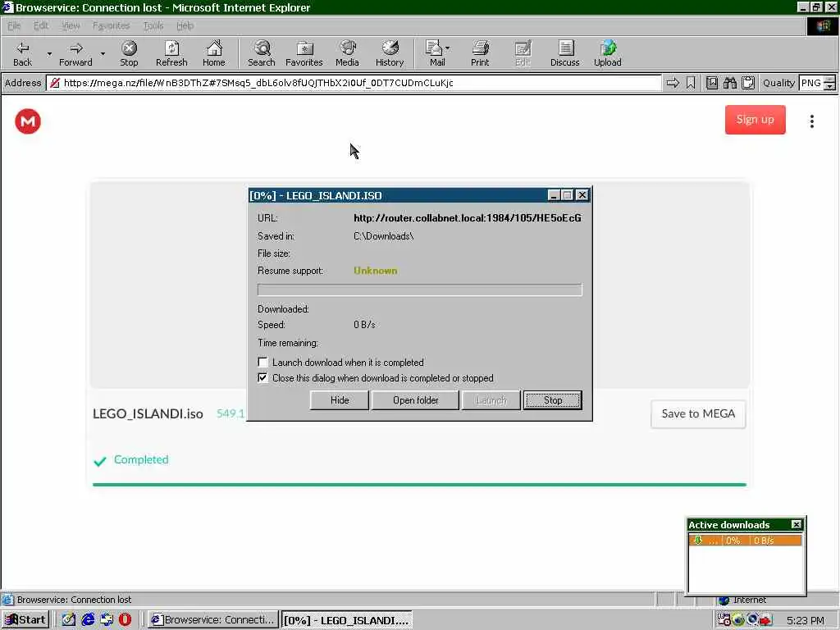Click the Internet zone status bar entry
Image resolution: width=840 pixels, height=630 pixels.
pos(749,600)
